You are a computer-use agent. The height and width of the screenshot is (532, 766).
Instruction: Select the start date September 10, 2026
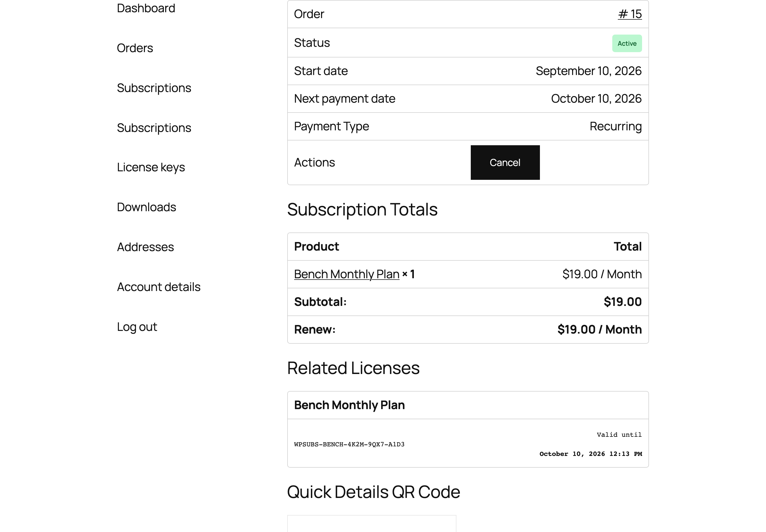pos(589,71)
